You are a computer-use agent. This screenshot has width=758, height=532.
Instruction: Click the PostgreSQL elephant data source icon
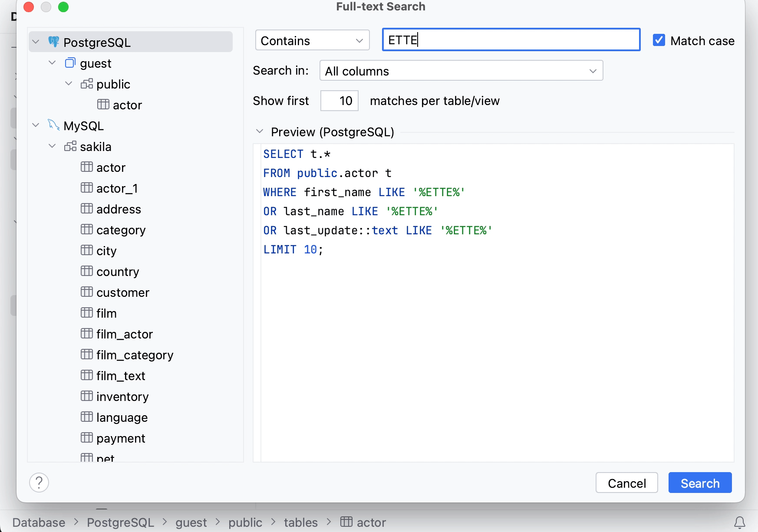coord(54,42)
